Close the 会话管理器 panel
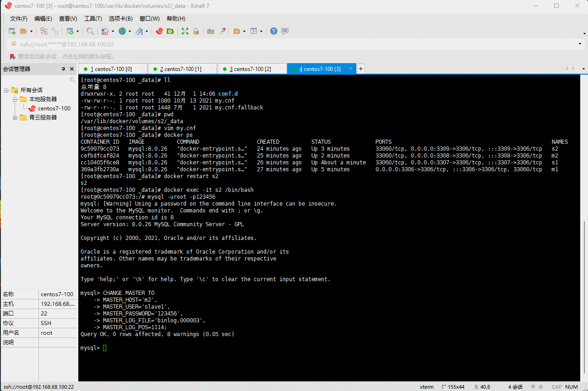The height and width of the screenshot is (391, 588). 71,69
